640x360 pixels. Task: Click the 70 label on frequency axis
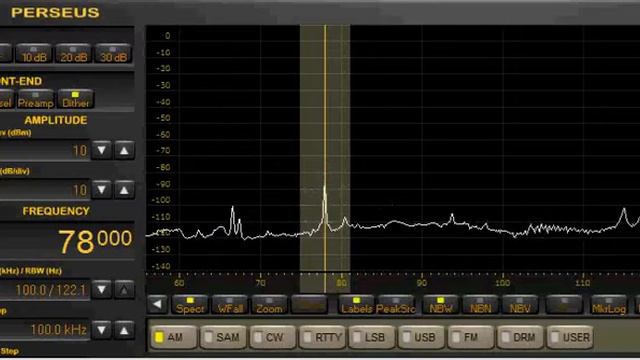pos(260,283)
